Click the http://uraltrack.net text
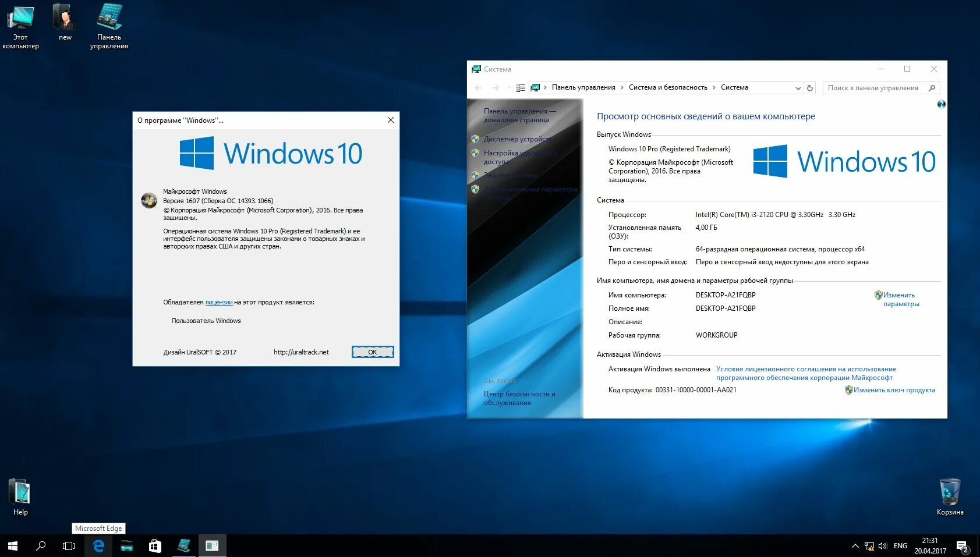980x557 pixels. click(301, 352)
